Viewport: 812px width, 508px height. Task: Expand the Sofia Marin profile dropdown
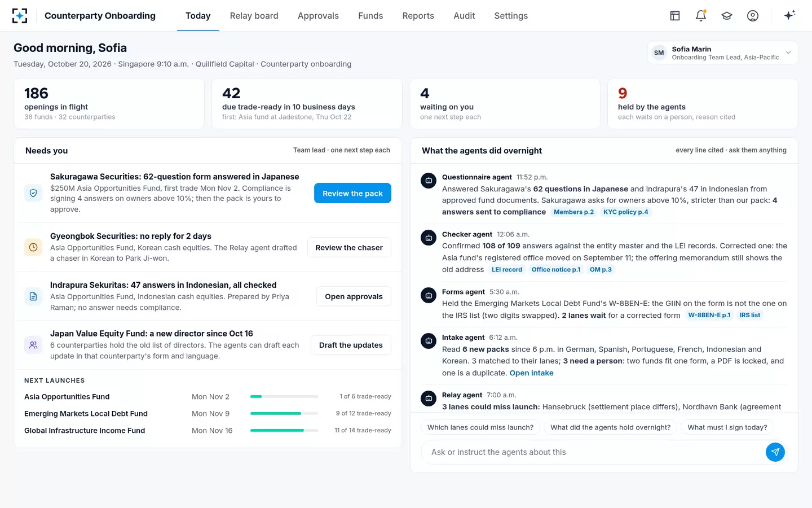pos(723,53)
